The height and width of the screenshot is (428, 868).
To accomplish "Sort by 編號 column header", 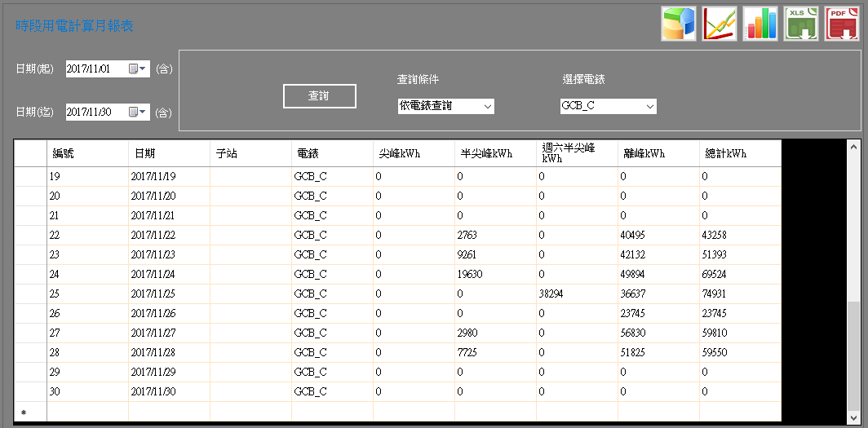I will 87,153.
